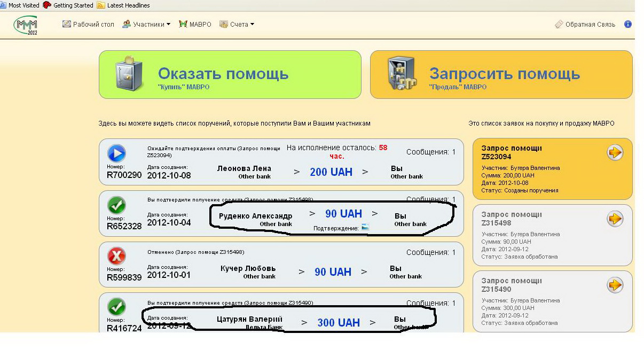The width and height of the screenshot is (644, 349).
Task: Click date 2012-10-04 in order R652328
Action: 169,222
